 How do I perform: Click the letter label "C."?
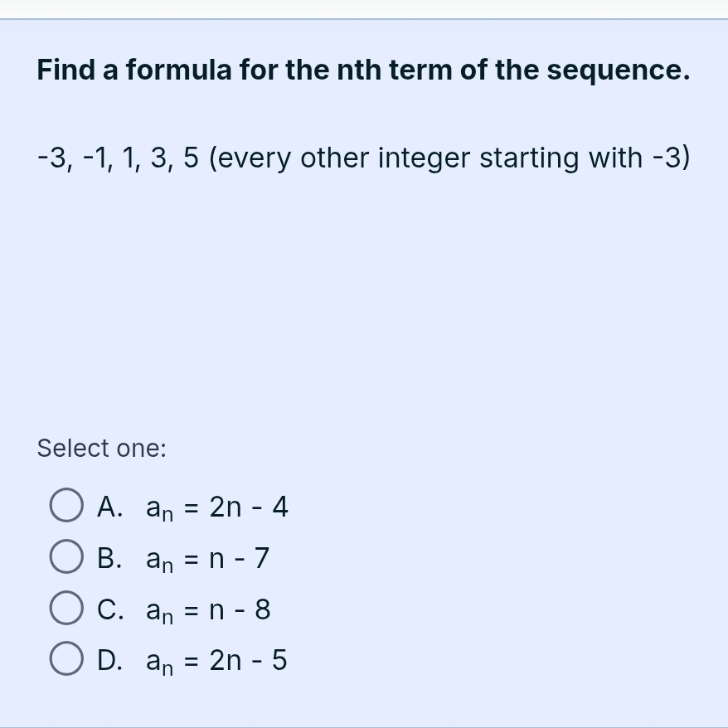(x=109, y=609)
